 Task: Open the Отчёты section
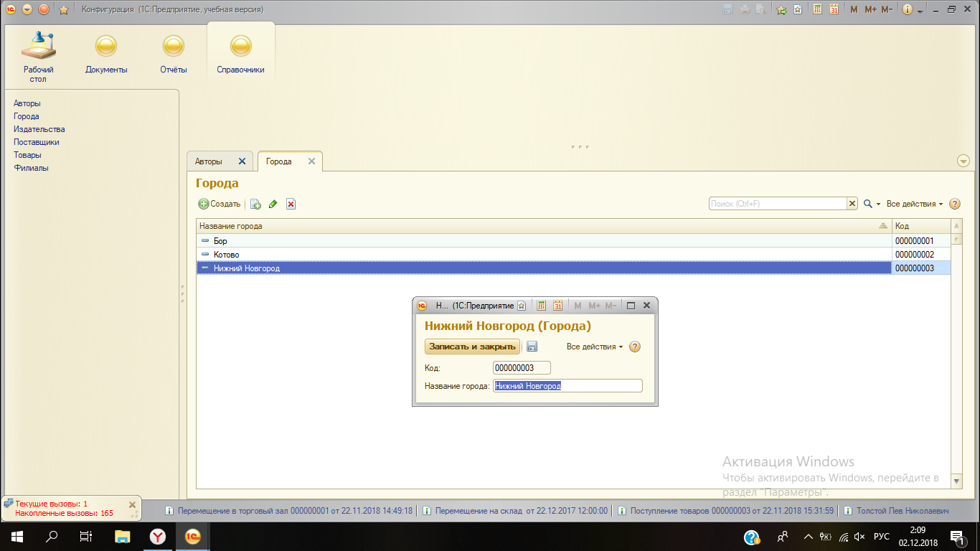173,55
